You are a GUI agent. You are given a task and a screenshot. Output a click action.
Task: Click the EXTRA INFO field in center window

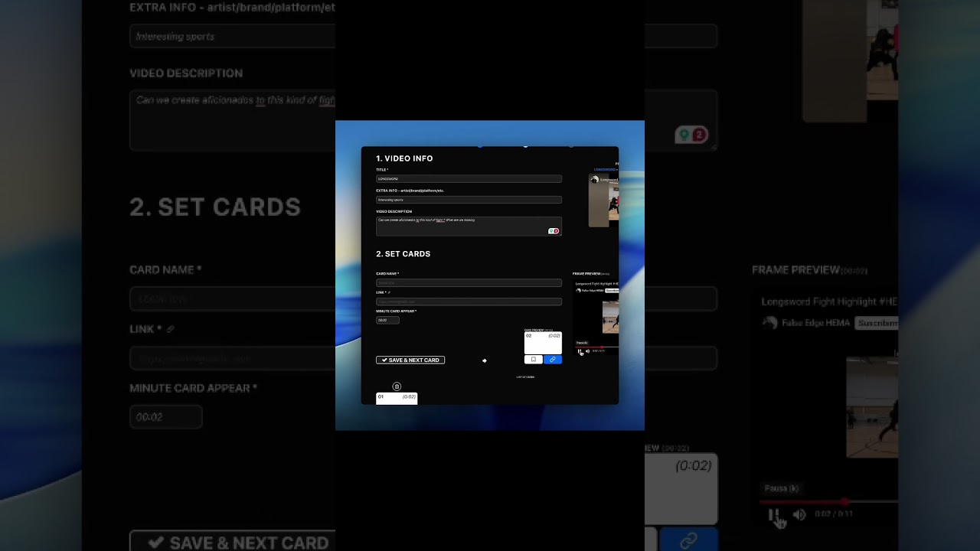click(469, 200)
